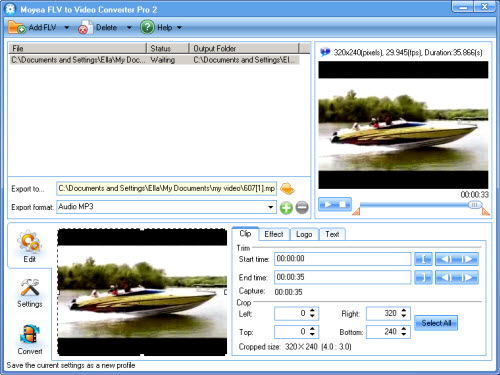Set Start time mark bracket button
The image size is (500, 375).
pos(423,259)
